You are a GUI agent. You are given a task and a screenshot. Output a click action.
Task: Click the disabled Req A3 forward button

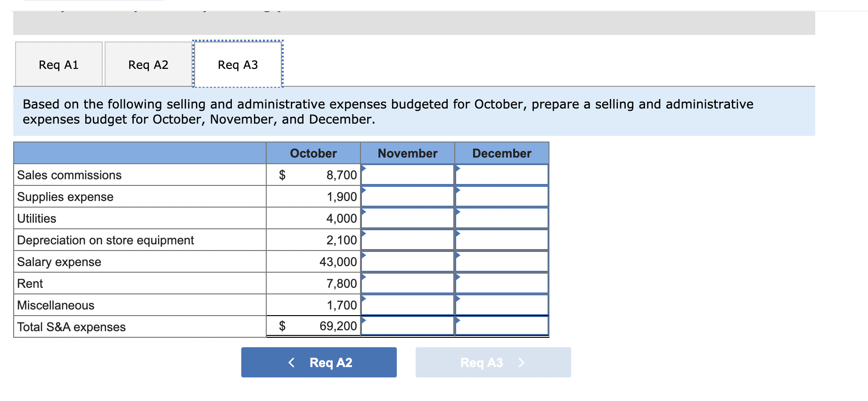tap(493, 362)
